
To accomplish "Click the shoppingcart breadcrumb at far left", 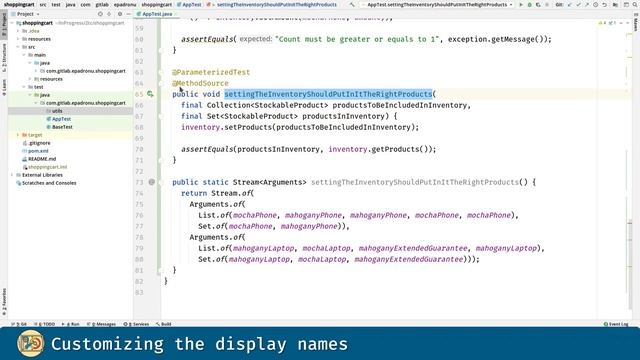I will (x=19, y=4).
